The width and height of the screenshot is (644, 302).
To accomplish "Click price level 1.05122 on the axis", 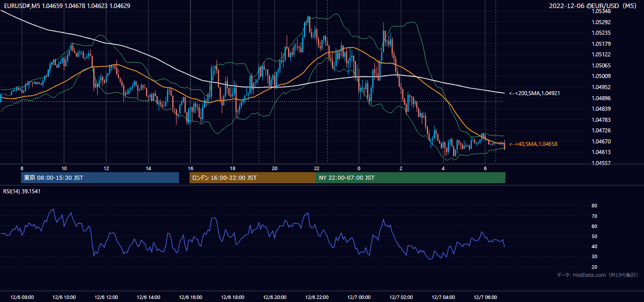I will pyautogui.click(x=601, y=54).
